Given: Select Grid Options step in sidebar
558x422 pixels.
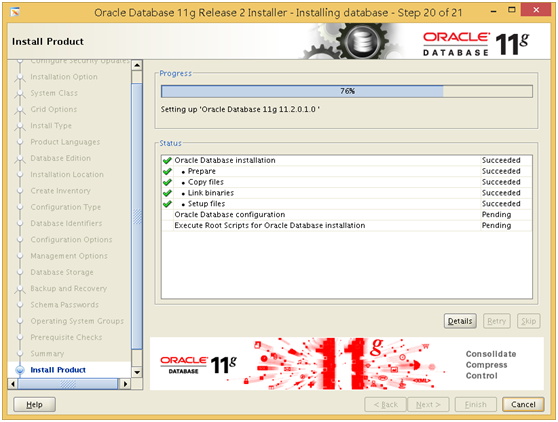Looking at the screenshot, I should [53, 109].
